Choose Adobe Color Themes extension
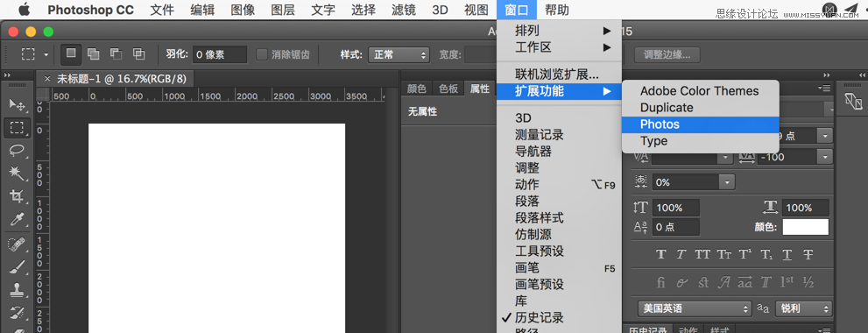The image size is (868, 333). [x=700, y=91]
